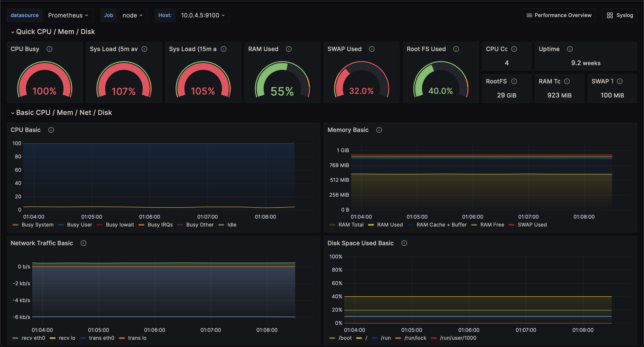644x347 pixels.
Task: Click the /boot color swatch in Disk legend
Action: tap(332, 338)
